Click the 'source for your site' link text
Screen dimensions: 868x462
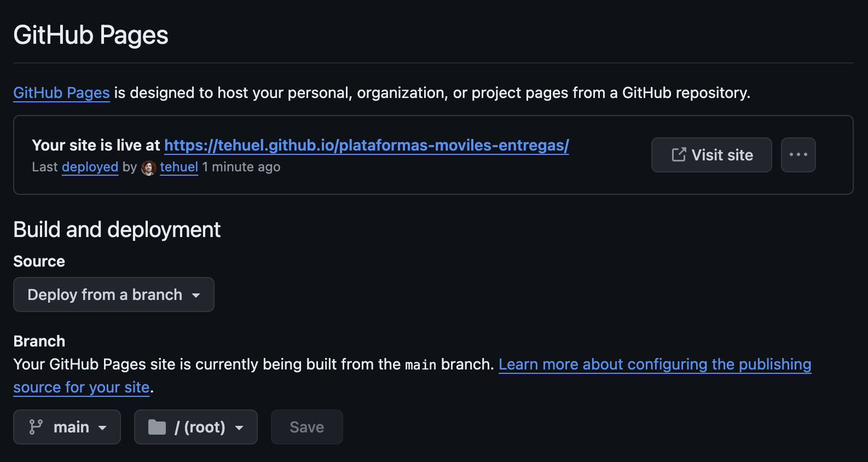click(x=81, y=388)
